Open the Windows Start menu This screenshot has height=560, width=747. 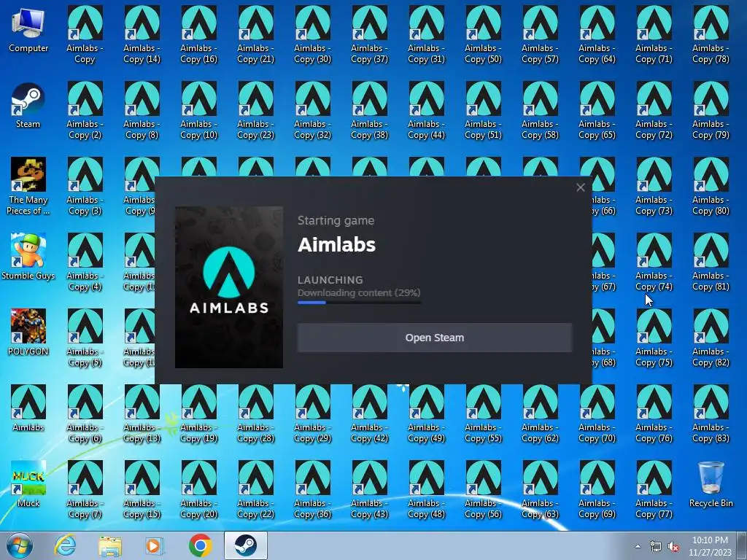19,545
